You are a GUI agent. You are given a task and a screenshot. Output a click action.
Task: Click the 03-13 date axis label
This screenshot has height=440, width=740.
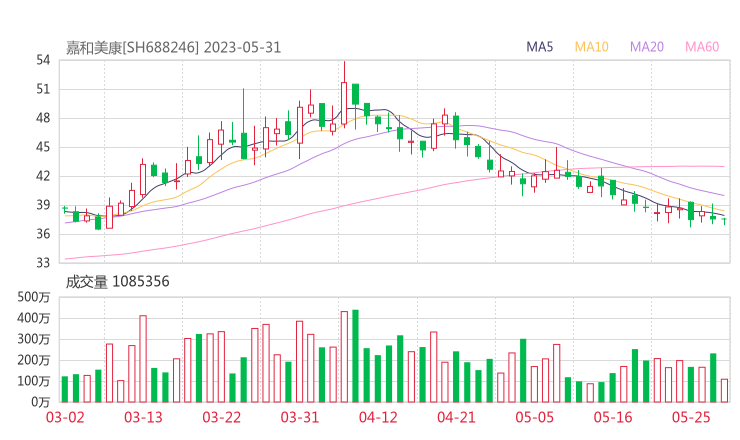coord(143,417)
